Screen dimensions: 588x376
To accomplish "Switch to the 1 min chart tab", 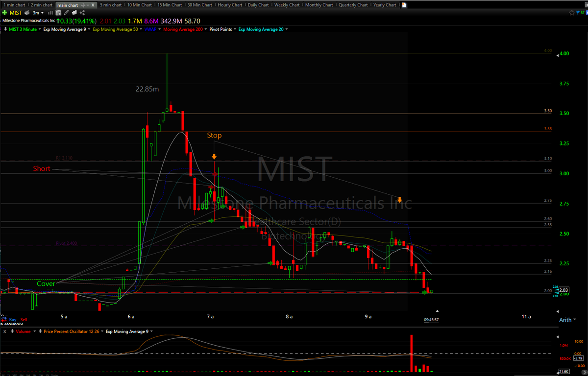I will (x=14, y=5).
